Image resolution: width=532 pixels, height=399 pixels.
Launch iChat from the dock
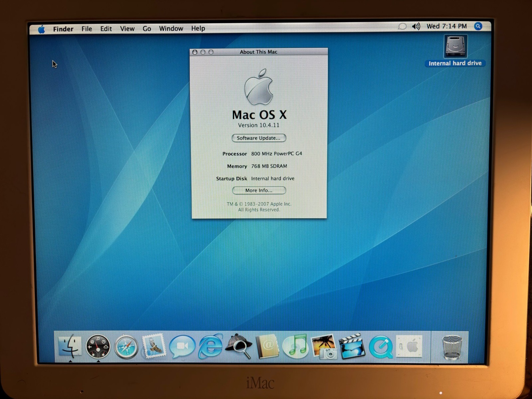182,347
